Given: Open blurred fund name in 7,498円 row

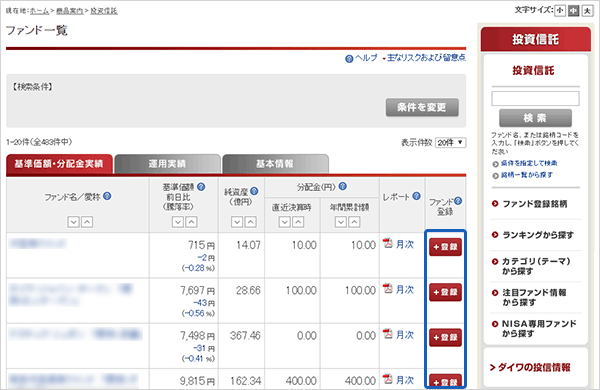Looking at the screenshot, I should [x=75, y=334].
